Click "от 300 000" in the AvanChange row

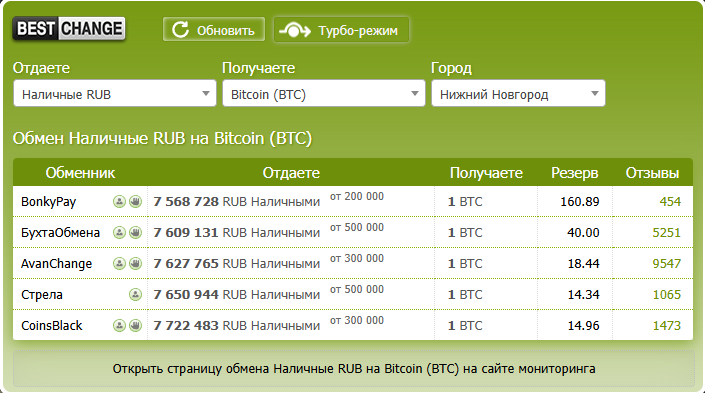[357, 259]
